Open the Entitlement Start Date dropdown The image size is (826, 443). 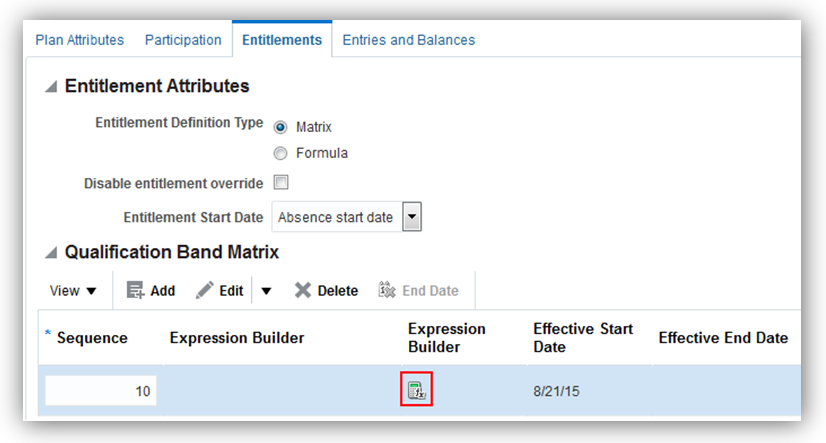click(411, 217)
